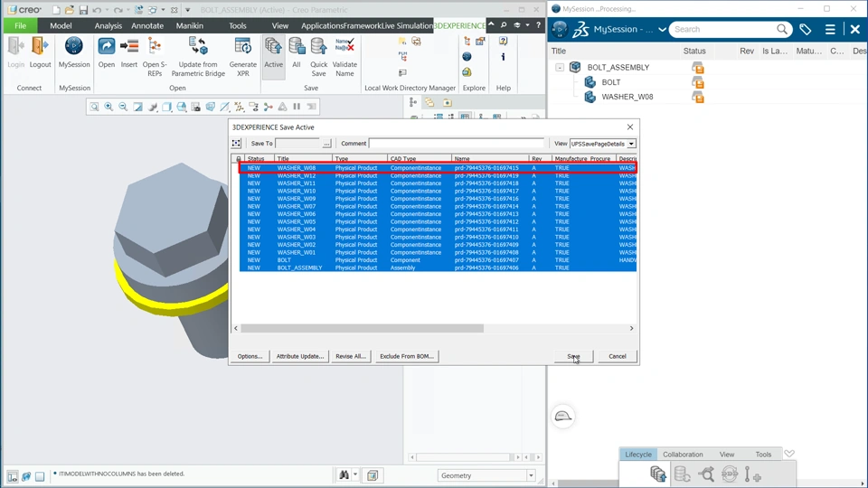Close the 3DEXPERIENCE Save Active dialog
Screen dimensions: 868x488
[x=630, y=127]
